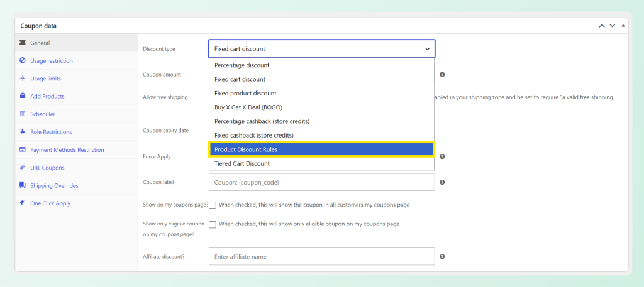Click the Coupon expiry date label
The height and width of the screenshot is (287, 644).
165,131
